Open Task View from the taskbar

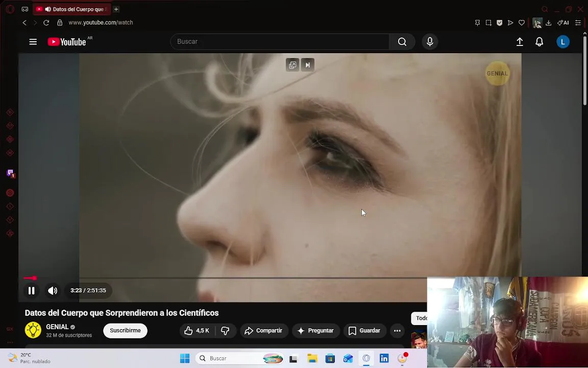click(293, 359)
